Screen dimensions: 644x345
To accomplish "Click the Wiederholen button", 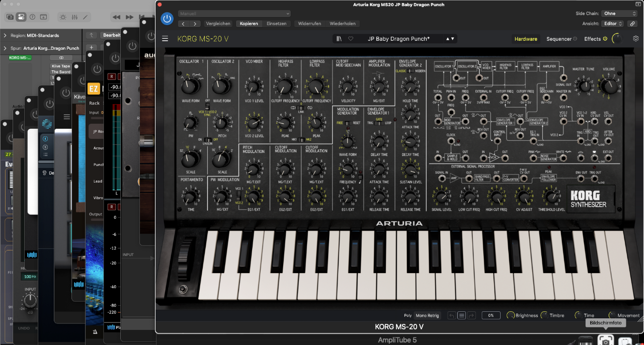I will click(x=343, y=24).
